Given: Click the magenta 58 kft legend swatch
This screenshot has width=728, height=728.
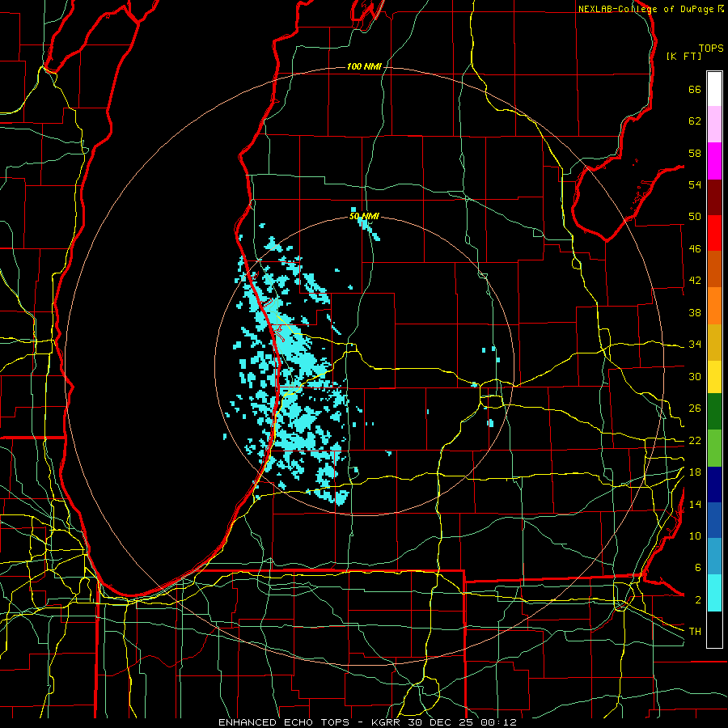Looking at the screenshot, I should click(714, 161).
